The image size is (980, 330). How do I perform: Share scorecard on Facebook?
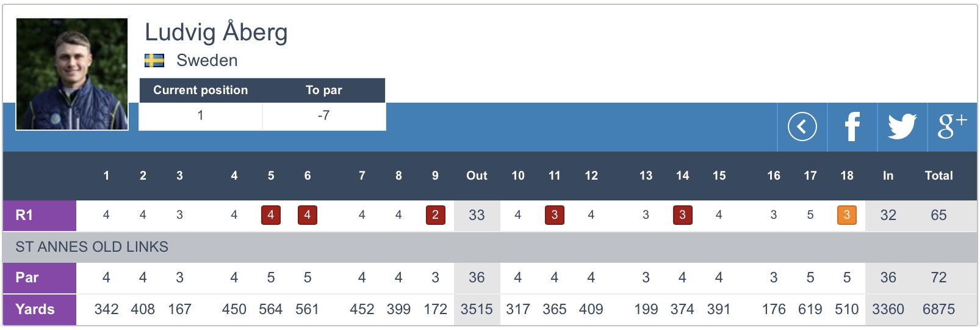coord(852,127)
